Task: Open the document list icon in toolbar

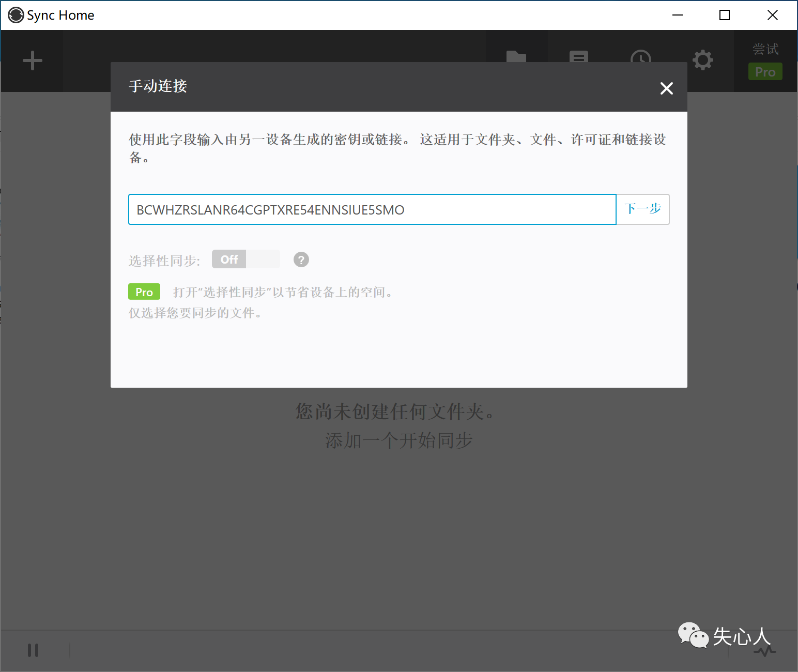Action: tap(579, 57)
